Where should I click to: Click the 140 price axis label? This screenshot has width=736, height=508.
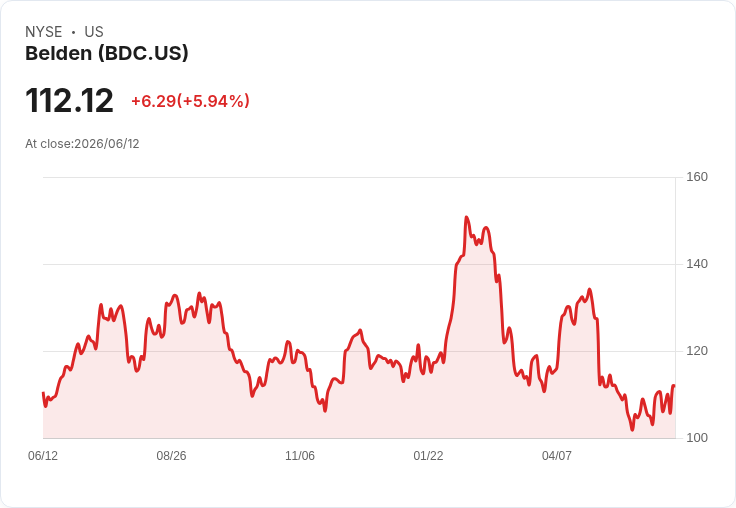(x=697, y=264)
